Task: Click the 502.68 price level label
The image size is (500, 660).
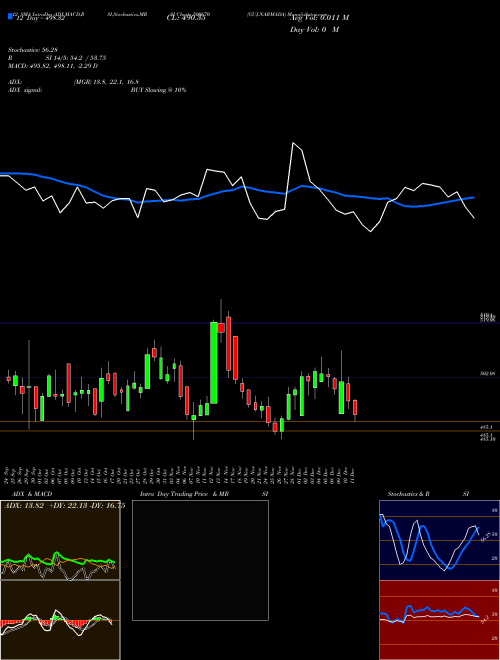Action: tap(488, 373)
